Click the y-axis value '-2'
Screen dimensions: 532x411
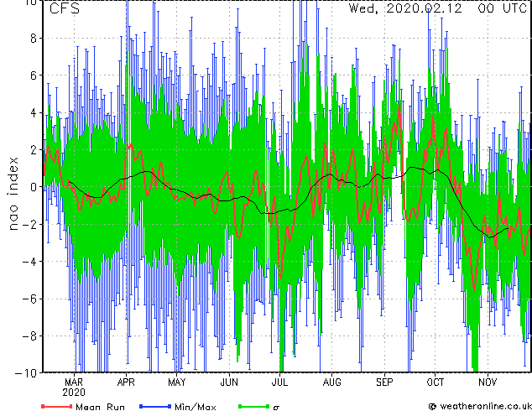tap(30, 224)
